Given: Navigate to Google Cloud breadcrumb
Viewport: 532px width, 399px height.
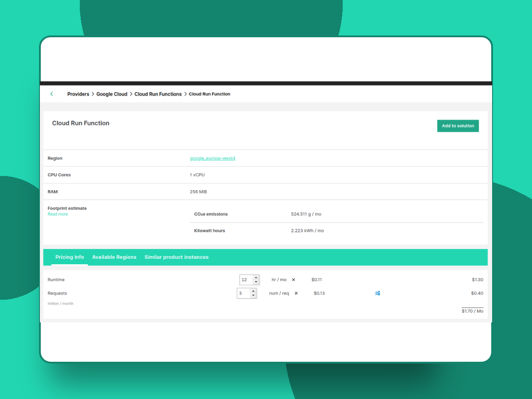Looking at the screenshot, I should pyautogui.click(x=112, y=94).
